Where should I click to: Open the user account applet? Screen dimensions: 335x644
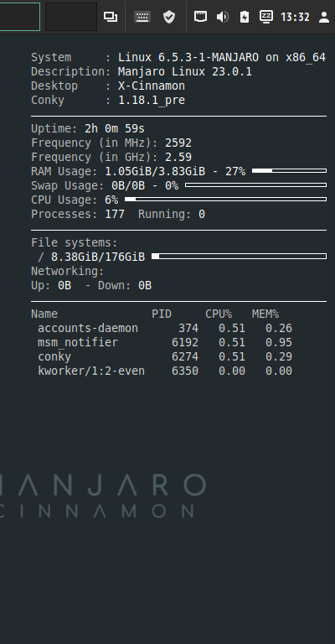pyautogui.click(x=324, y=17)
